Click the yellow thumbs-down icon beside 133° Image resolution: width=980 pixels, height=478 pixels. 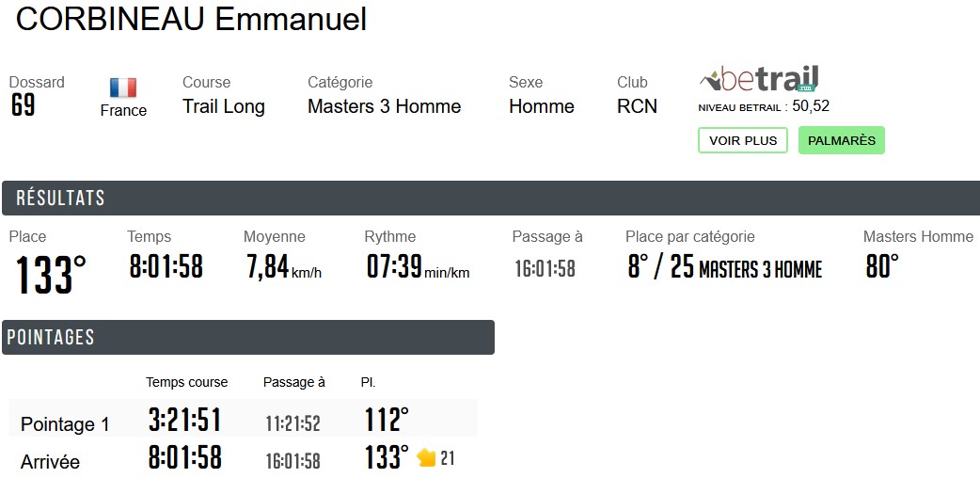[x=427, y=458]
